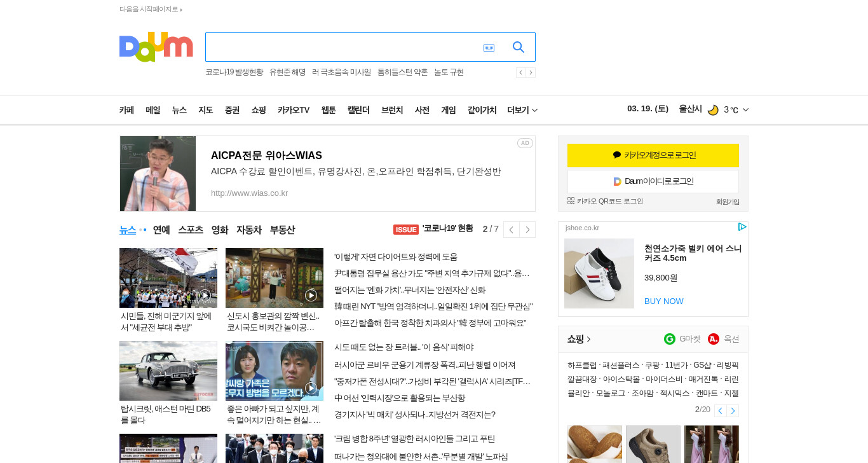Open the 애스턴 마틴 DB5 car thumbnail
The width and height of the screenshot is (868, 463).
coord(168,371)
